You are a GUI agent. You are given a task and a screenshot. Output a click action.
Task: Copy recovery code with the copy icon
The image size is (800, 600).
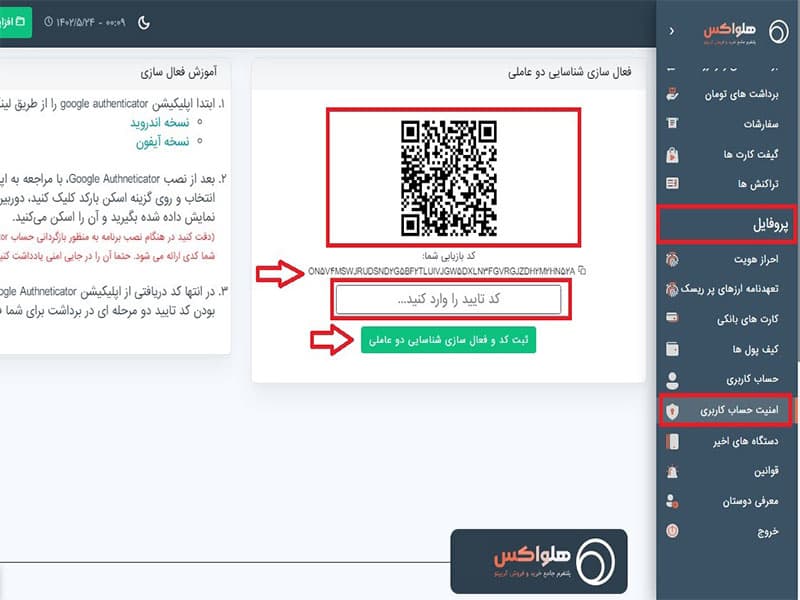582,271
